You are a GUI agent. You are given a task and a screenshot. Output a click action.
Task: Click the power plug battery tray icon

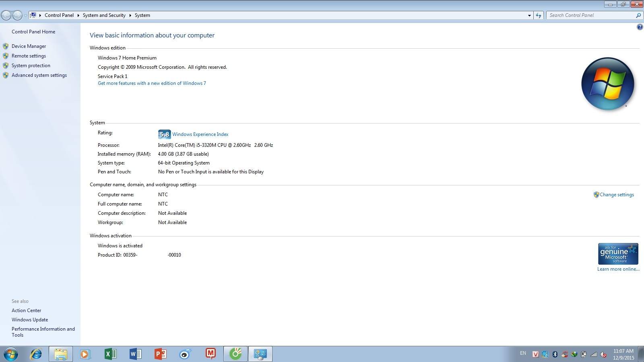pyautogui.click(x=584, y=354)
